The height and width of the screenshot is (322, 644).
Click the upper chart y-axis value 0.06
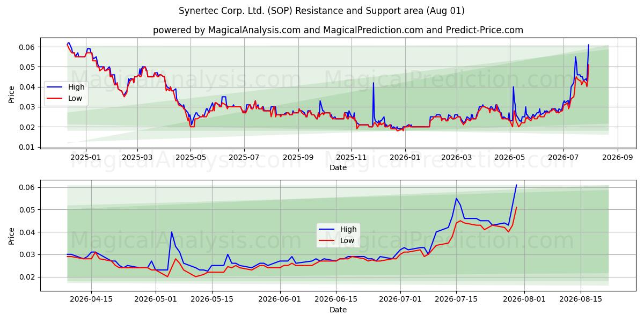28,47
